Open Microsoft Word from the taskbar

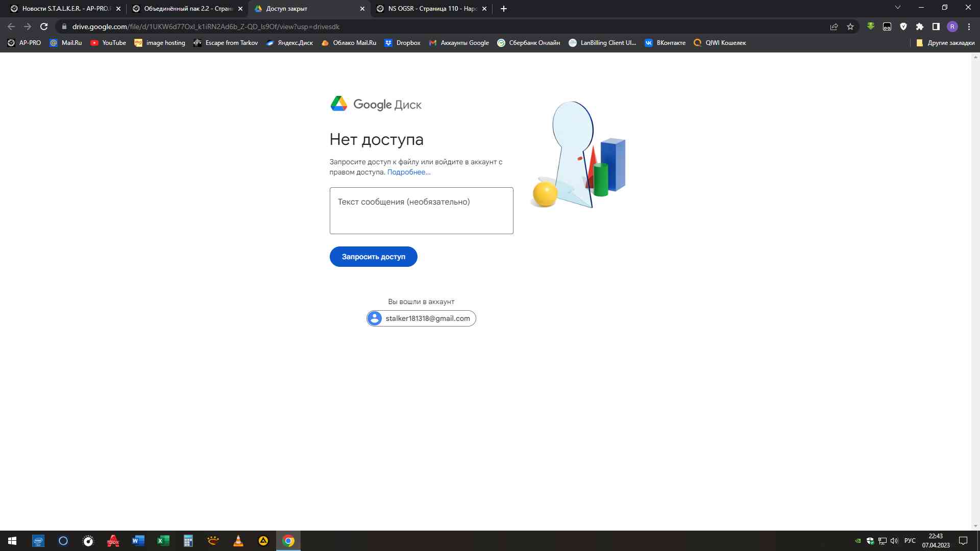(138, 541)
